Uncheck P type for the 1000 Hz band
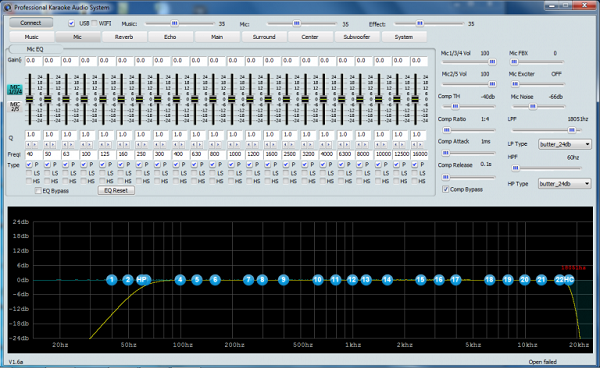600x368 pixels. [231, 164]
